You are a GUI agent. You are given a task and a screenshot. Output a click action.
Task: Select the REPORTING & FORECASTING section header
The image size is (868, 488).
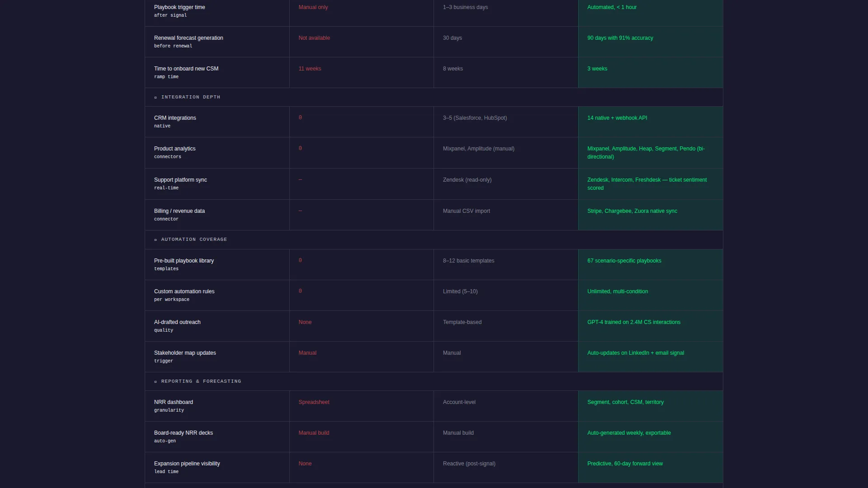pyautogui.click(x=434, y=381)
